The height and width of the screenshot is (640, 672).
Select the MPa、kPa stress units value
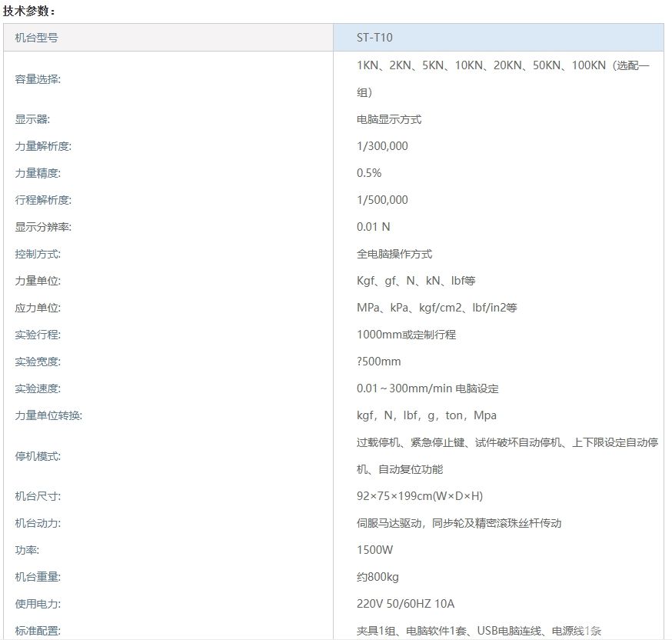coord(437,308)
